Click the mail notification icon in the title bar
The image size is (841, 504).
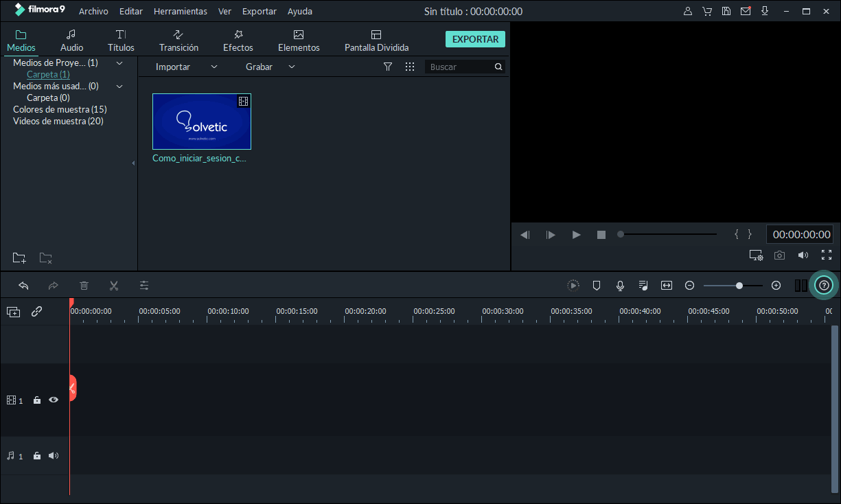[x=746, y=11]
